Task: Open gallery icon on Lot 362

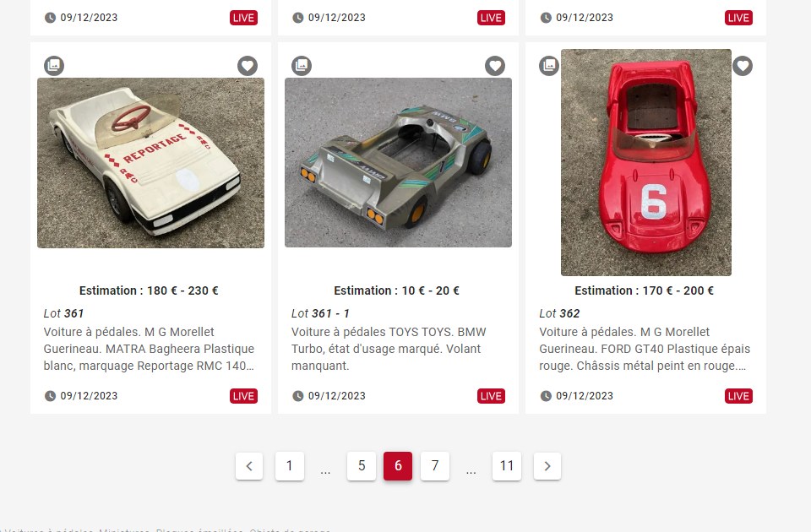Action: pyautogui.click(x=549, y=66)
